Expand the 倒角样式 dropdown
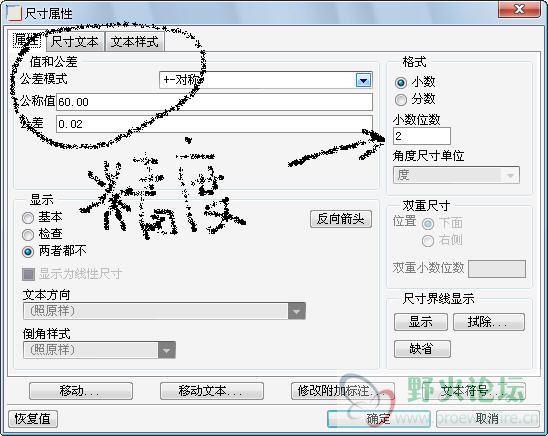 [x=166, y=350]
